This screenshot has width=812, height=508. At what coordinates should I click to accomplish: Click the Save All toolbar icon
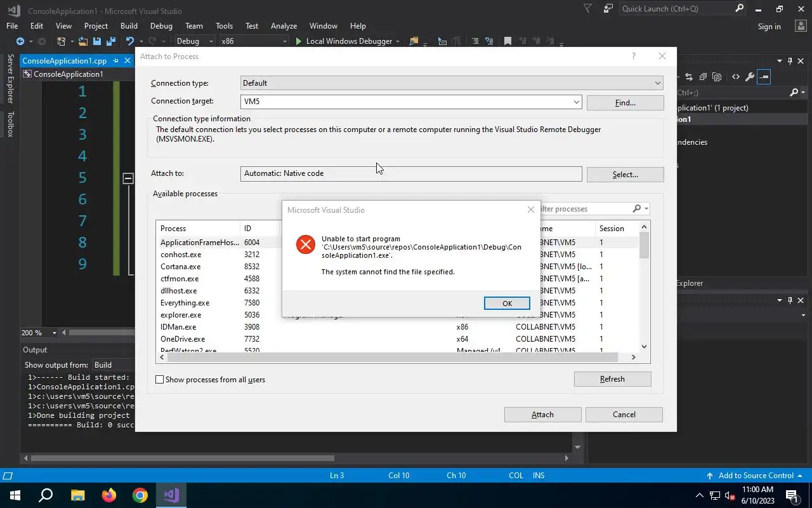[111, 41]
